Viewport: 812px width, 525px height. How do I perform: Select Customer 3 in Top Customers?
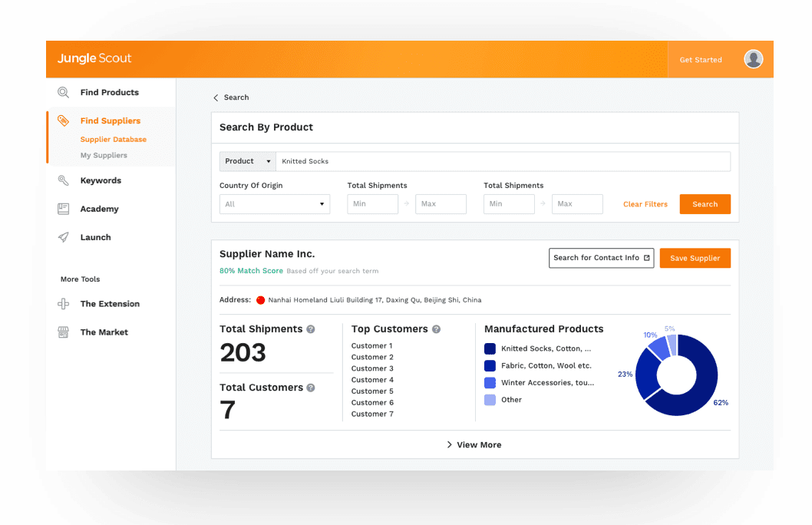[x=372, y=368]
